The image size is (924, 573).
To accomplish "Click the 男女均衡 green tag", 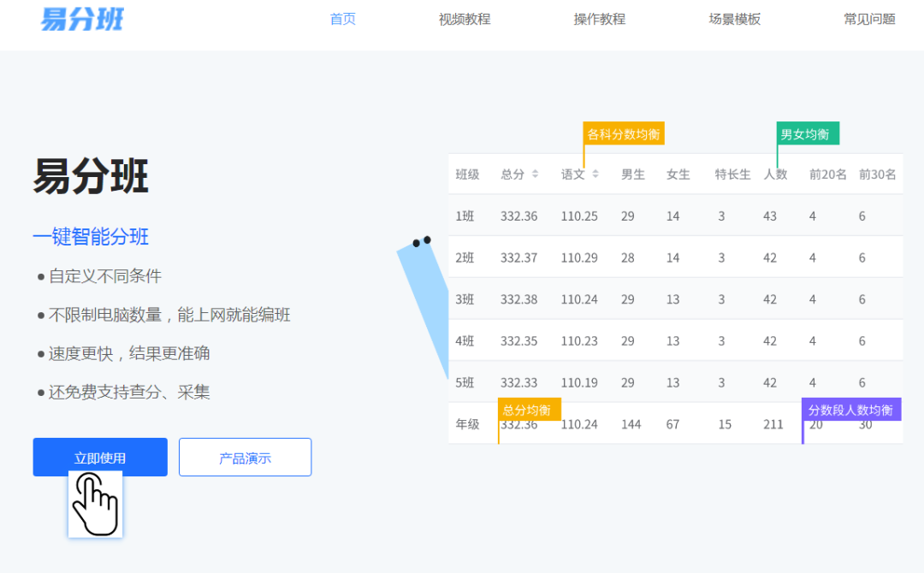I will pyautogui.click(x=808, y=133).
